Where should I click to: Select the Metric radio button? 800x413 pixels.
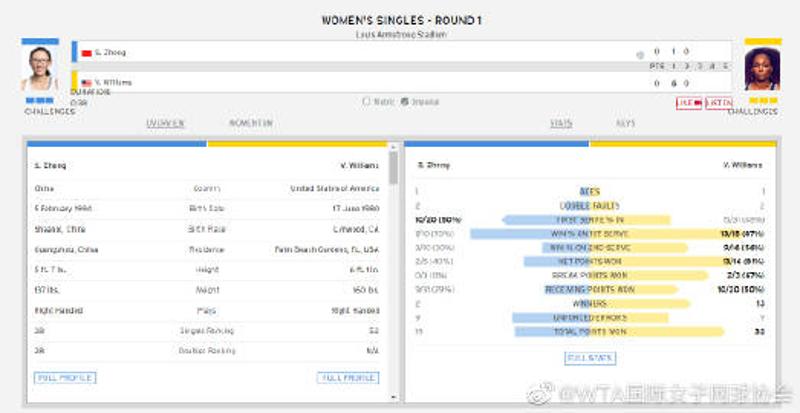(367, 101)
